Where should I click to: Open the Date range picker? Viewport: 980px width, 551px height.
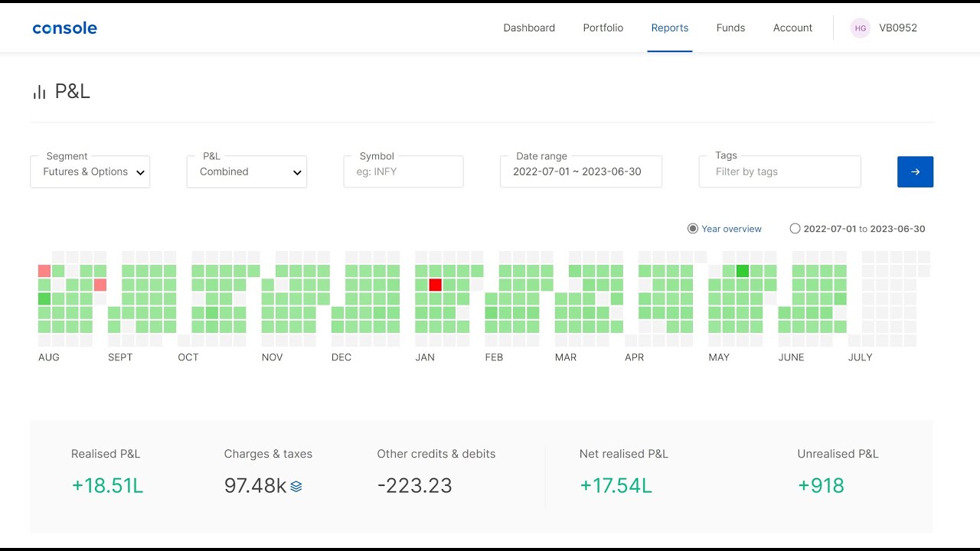[580, 172]
